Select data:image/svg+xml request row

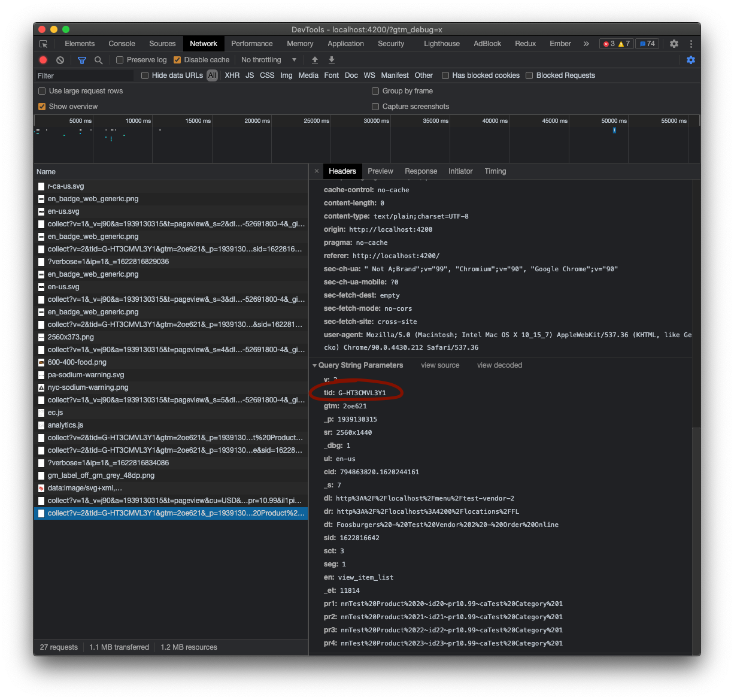[171, 488]
